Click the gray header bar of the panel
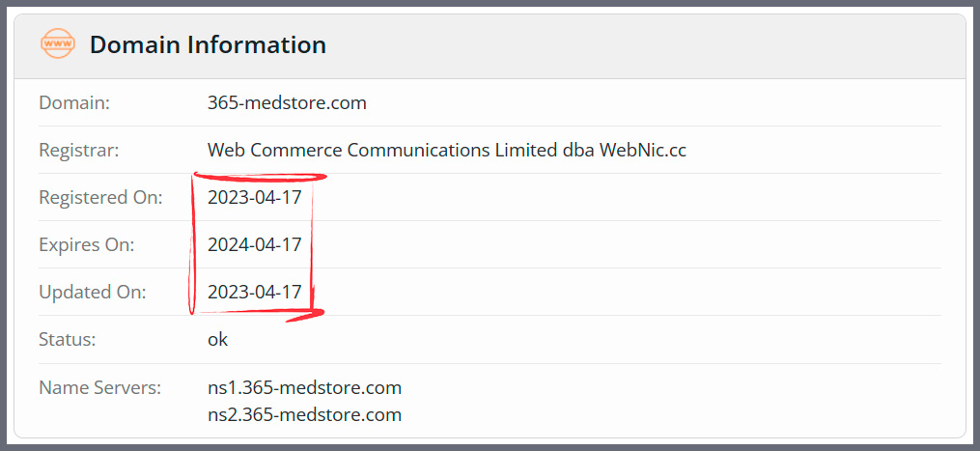The width and height of the screenshot is (980, 451). 490,46
